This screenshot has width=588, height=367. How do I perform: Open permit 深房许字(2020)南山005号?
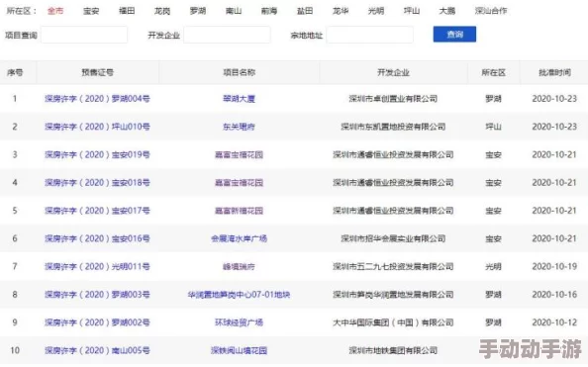[x=97, y=350]
